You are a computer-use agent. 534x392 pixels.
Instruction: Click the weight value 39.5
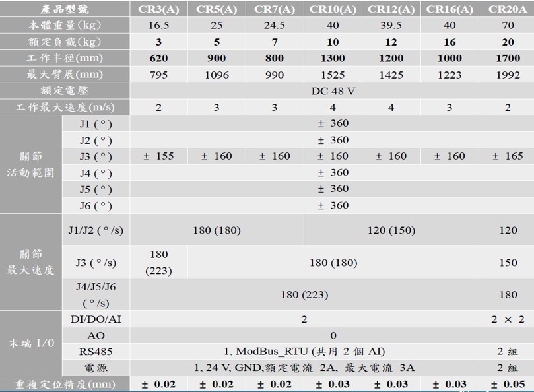coord(391,25)
